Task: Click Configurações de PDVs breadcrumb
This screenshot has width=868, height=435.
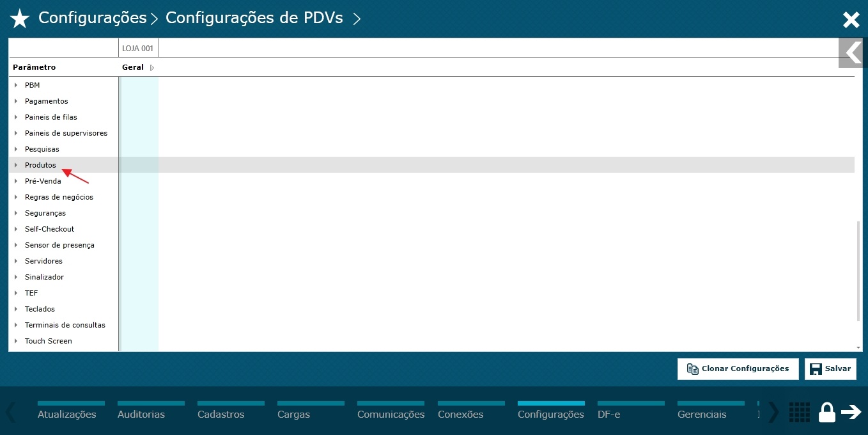Action: pos(254,18)
